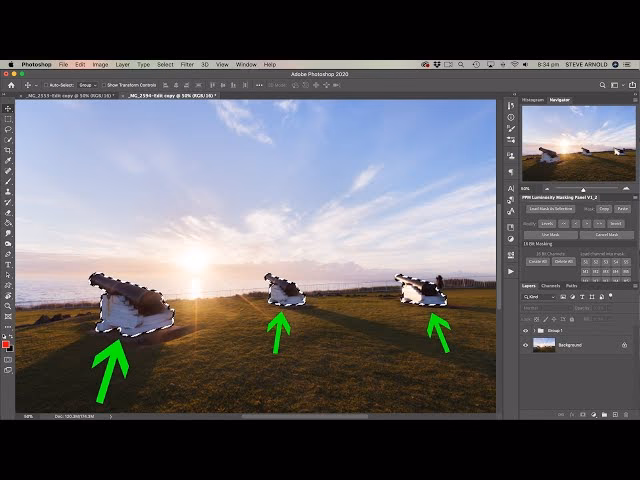This screenshot has width=640, height=480.
Task: Click the Home icon in options bar
Action: pyautogui.click(x=11, y=85)
